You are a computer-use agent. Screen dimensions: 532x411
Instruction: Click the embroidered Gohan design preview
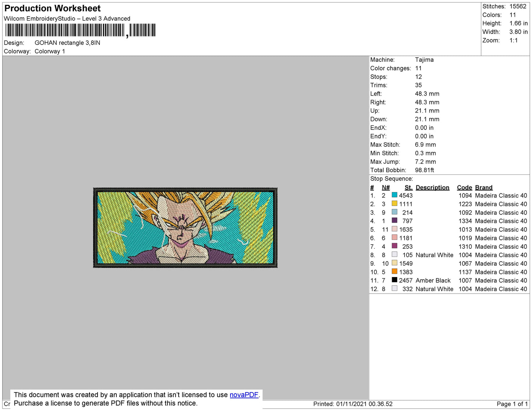click(x=185, y=228)
